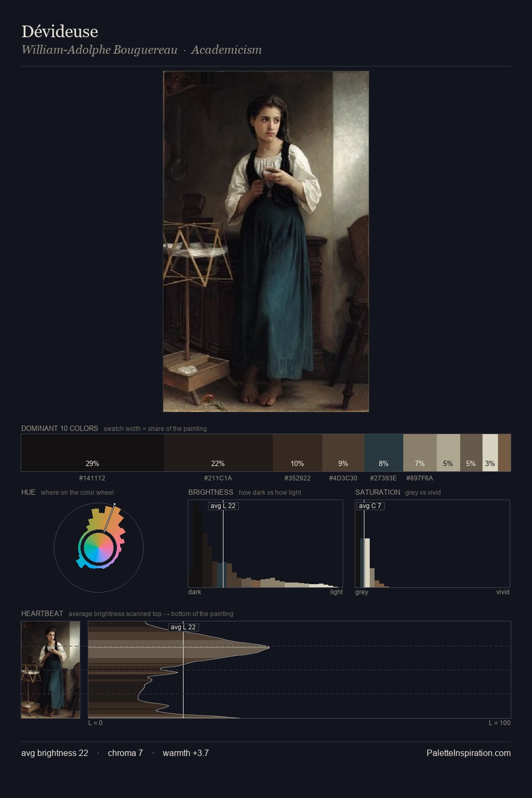Click the 'HUE' section heading

[28, 492]
